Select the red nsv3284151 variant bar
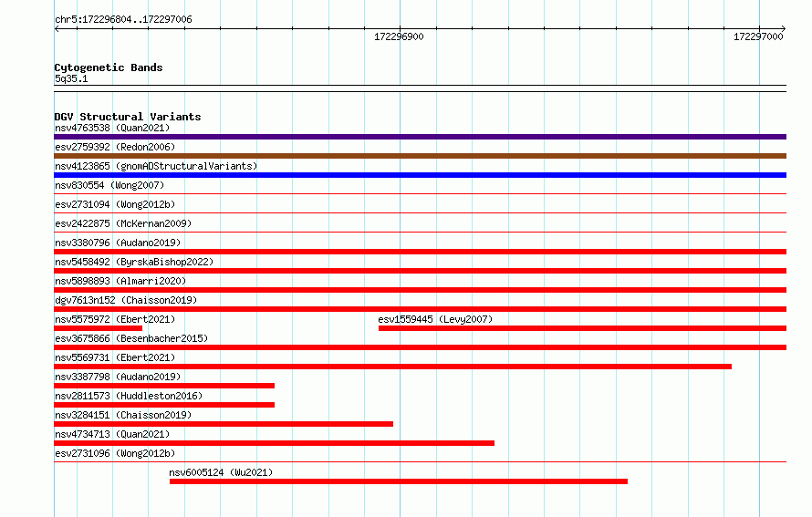Image resolution: width=812 pixels, height=517 pixels. coord(224,424)
